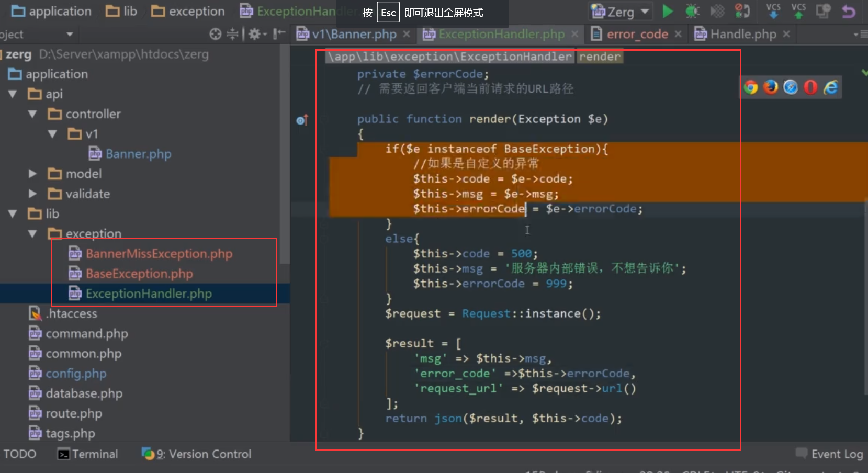Click lib breadcrumb in navigation bar
The height and width of the screenshot is (473, 868).
[121, 11]
